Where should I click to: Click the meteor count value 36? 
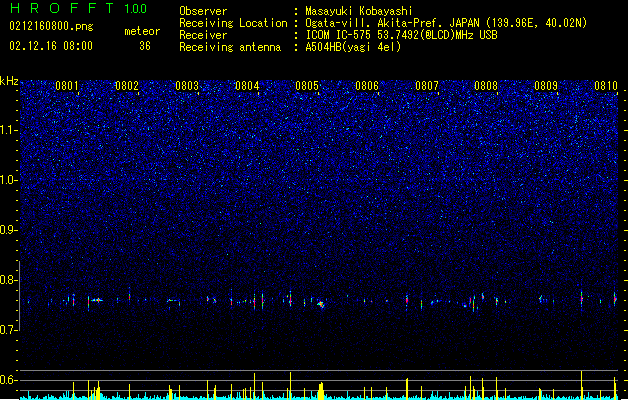pos(145,46)
